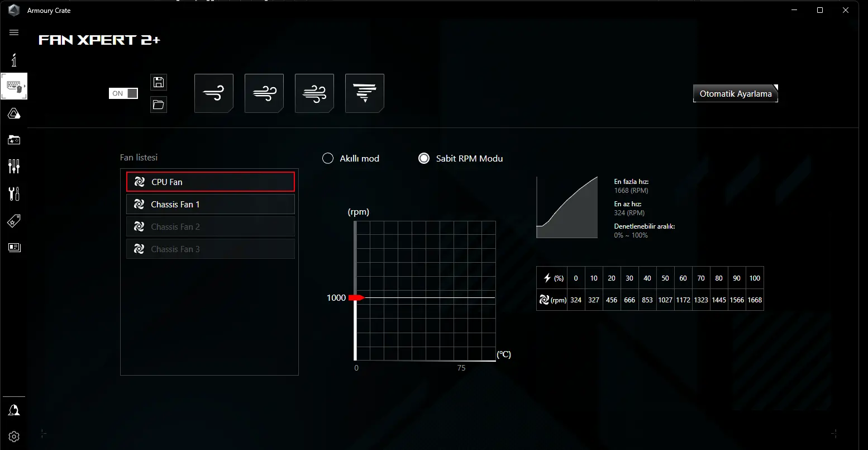Viewport: 868px width, 450px height.
Task: Select Chassis Fan 2 in the list
Action: (211, 226)
